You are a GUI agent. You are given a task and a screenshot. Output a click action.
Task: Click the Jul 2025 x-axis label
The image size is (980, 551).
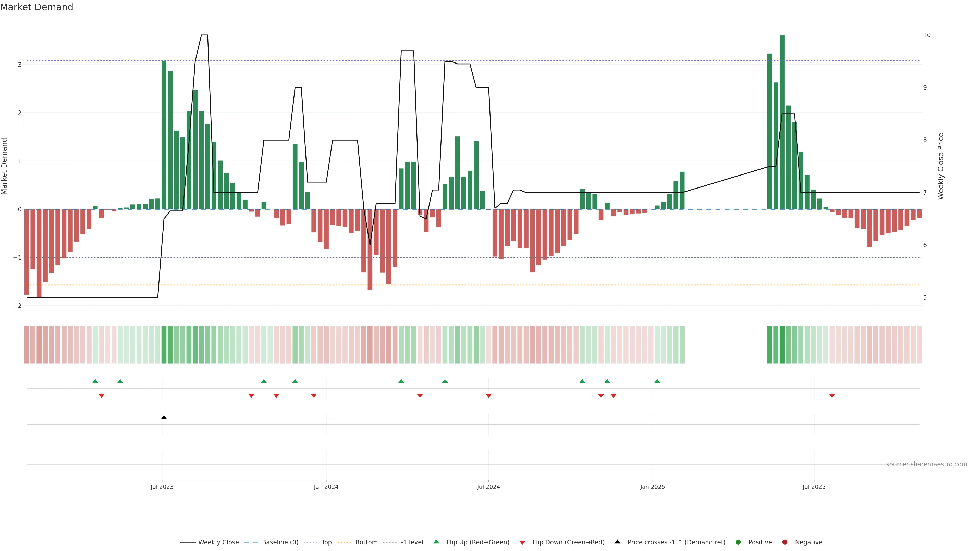click(x=814, y=487)
